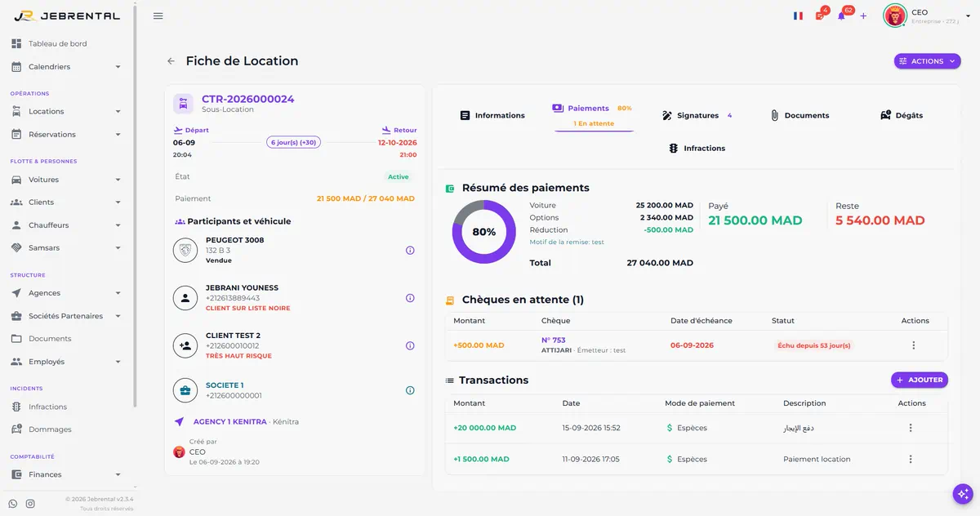
Task: Open the notifications bell with badge 62
Action: coord(843,15)
